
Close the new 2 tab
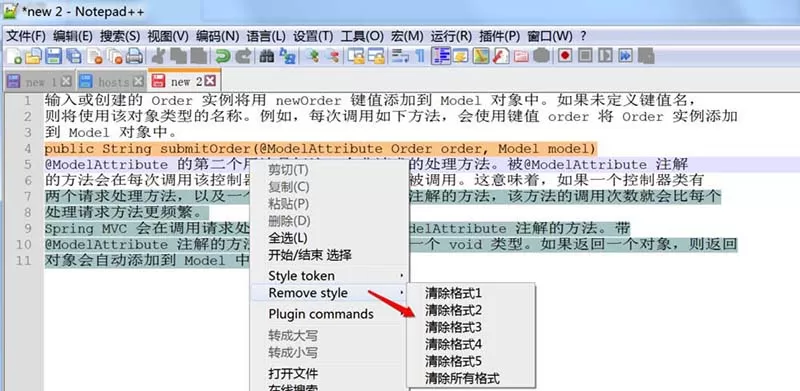coord(210,81)
